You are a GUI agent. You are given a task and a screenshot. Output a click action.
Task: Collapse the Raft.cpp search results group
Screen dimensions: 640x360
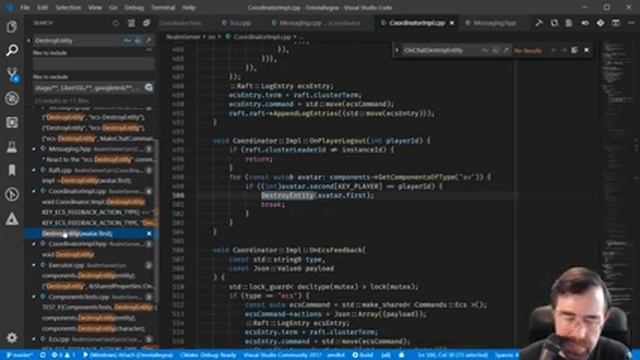click(34, 170)
